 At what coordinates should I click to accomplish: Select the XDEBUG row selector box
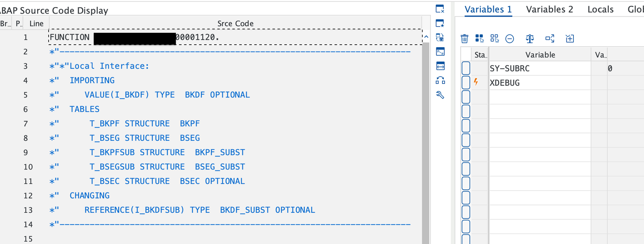click(466, 82)
